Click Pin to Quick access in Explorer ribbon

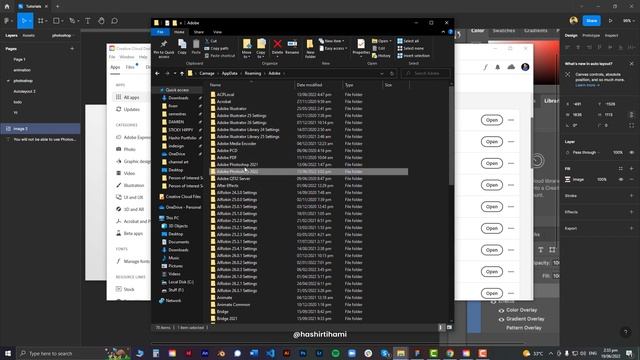coord(164,49)
